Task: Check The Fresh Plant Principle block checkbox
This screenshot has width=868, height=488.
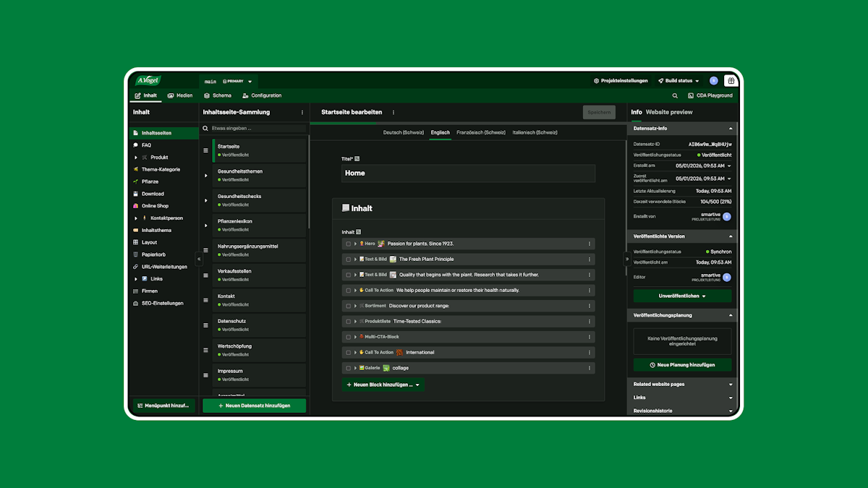Action: click(349, 259)
